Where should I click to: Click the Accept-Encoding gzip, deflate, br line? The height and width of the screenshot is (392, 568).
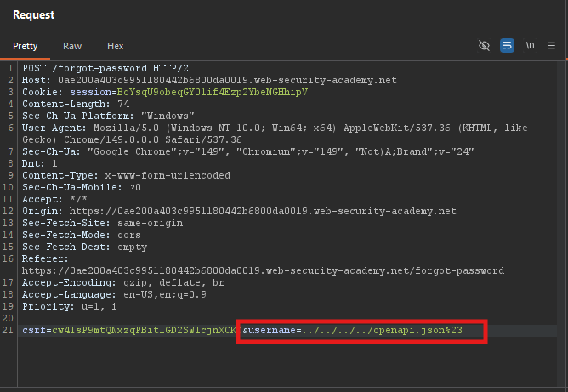[123, 282]
